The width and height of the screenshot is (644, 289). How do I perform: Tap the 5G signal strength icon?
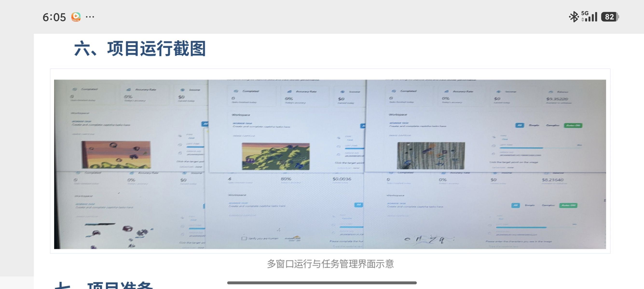[589, 16]
